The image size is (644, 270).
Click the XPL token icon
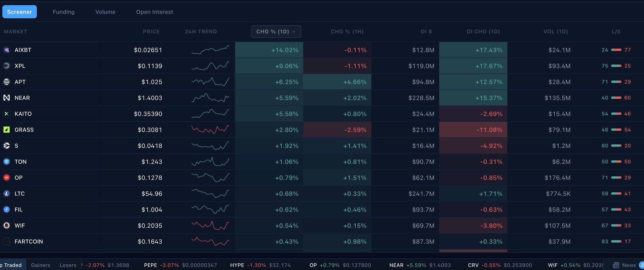tap(7, 66)
